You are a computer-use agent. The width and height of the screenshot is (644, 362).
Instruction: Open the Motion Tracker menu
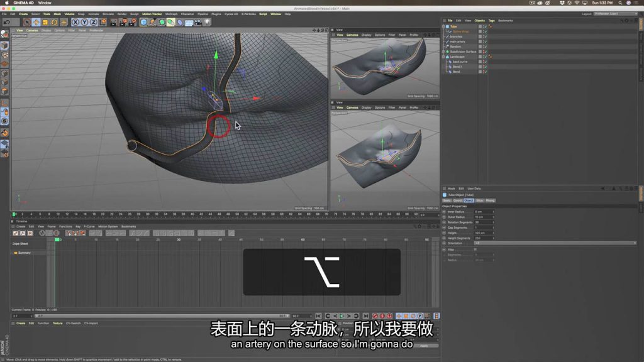tap(152, 14)
